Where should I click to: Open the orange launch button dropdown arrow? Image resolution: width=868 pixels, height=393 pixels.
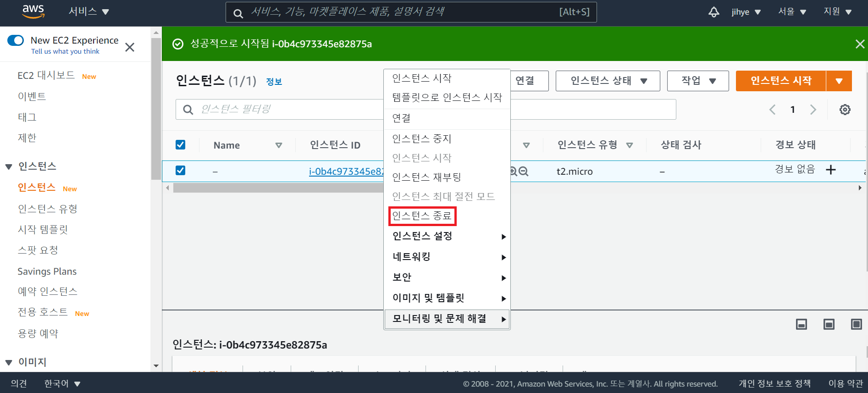coord(839,81)
